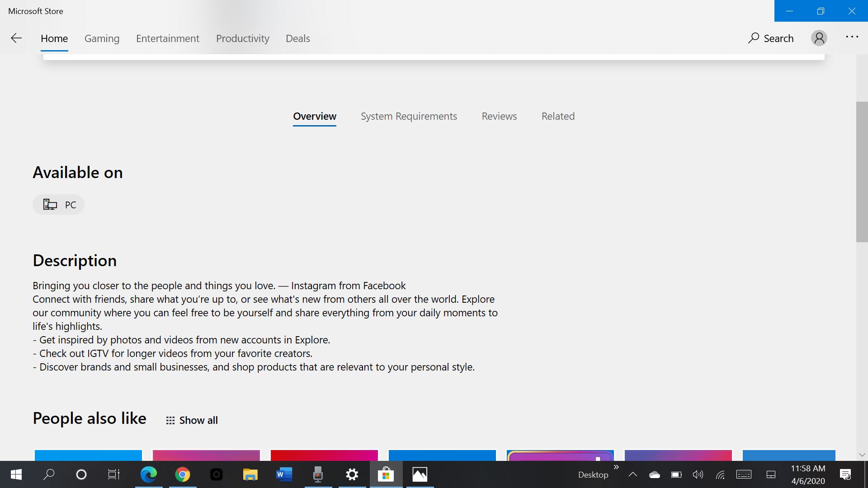Open the Wi-Fi network icon
Image resolution: width=868 pixels, height=488 pixels.
[720, 474]
